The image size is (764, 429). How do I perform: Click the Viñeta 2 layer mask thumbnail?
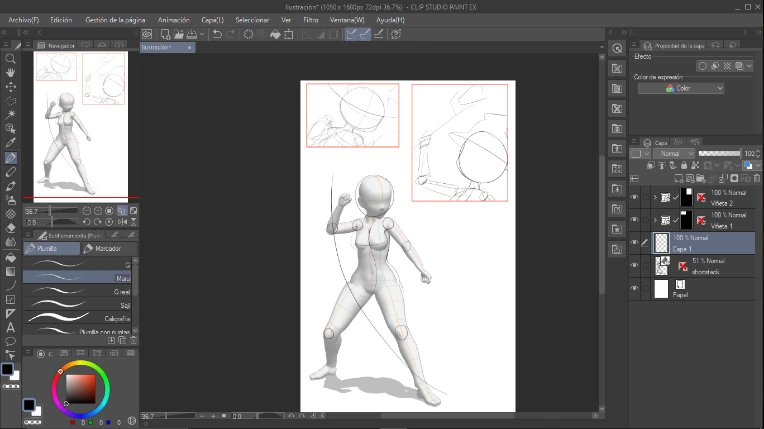[x=686, y=197]
